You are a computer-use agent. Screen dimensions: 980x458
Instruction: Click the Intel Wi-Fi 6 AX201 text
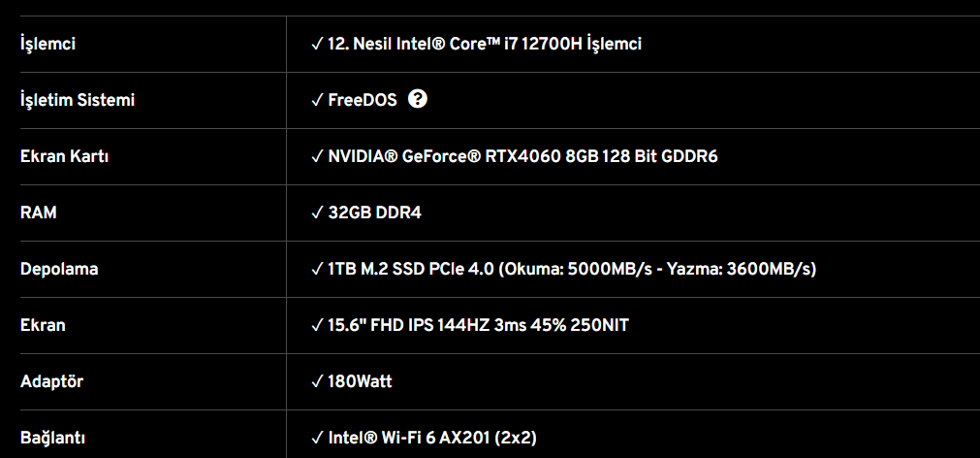pyautogui.click(x=432, y=438)
